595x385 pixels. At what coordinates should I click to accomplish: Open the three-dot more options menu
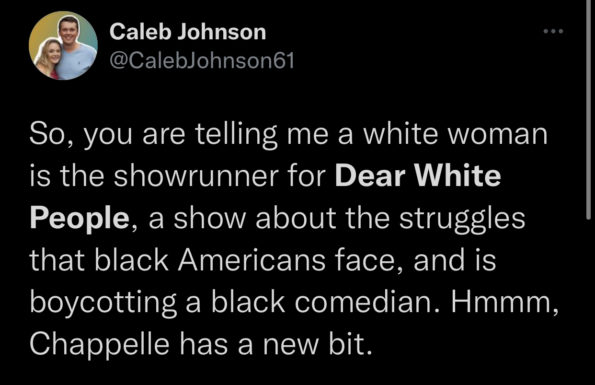tap(553, 31)
